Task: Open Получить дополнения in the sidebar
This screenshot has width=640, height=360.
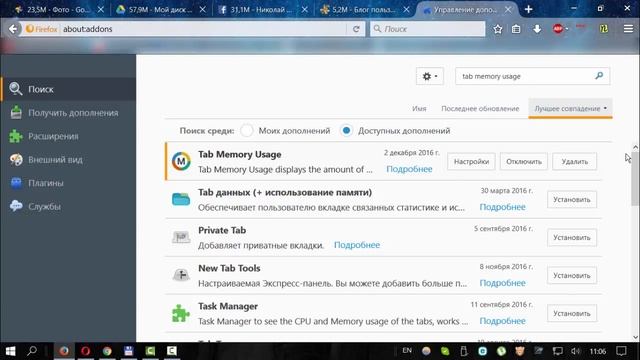Action: (x=68, y=113)
